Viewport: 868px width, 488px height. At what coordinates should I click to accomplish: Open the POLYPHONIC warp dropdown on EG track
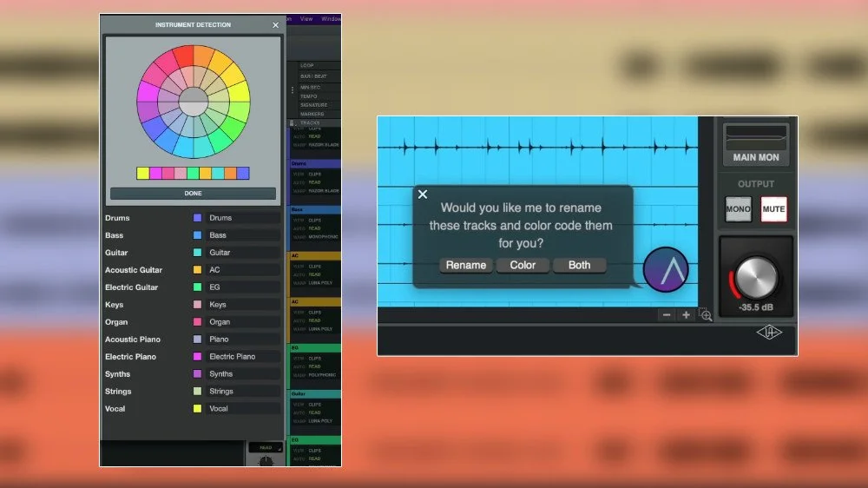[x=322, y=375]
